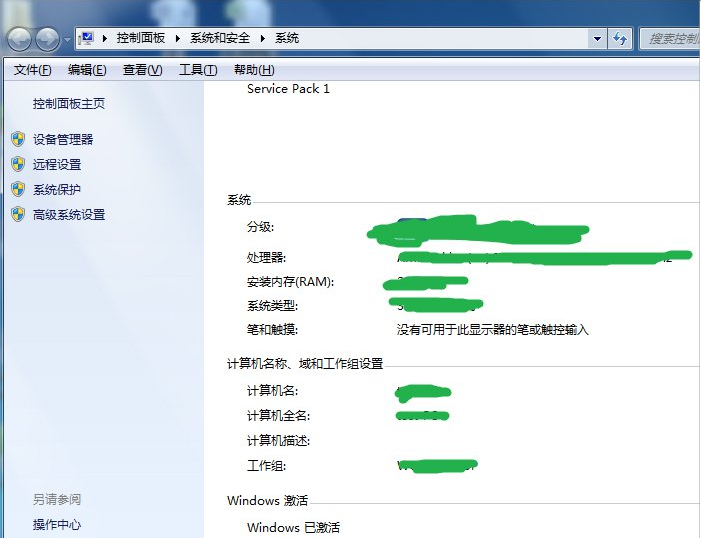The width and height of the screenshot is (701, 538).
Task: Open the 帮助(H) menu
Action: point(253,70)
